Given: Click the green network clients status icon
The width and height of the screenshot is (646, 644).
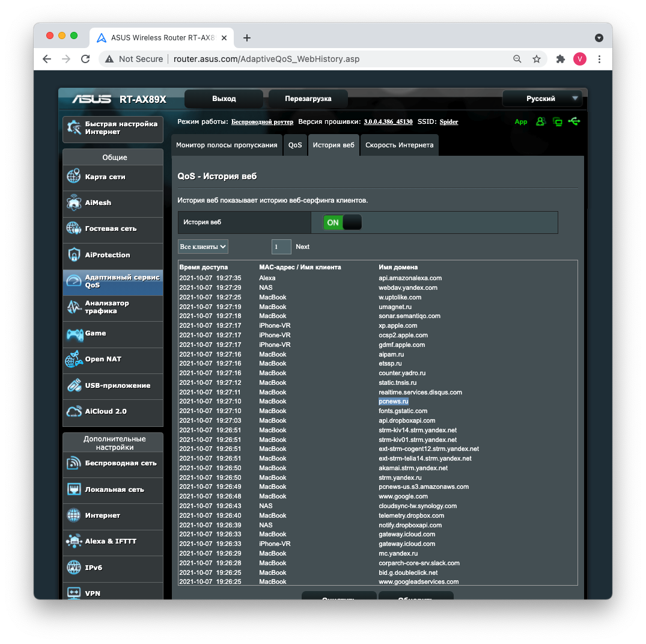Looking at the screenshot, I should [558, 121].
